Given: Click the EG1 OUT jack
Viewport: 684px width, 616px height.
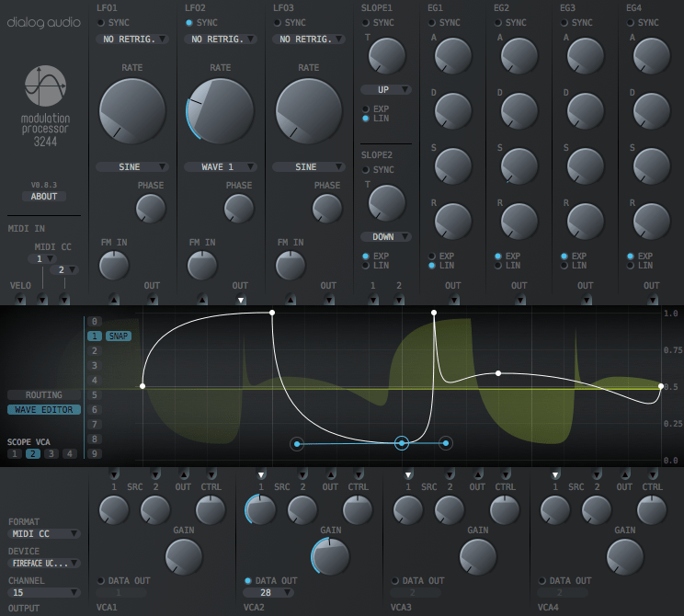Looking at the screenshot, I should [454, 300].
